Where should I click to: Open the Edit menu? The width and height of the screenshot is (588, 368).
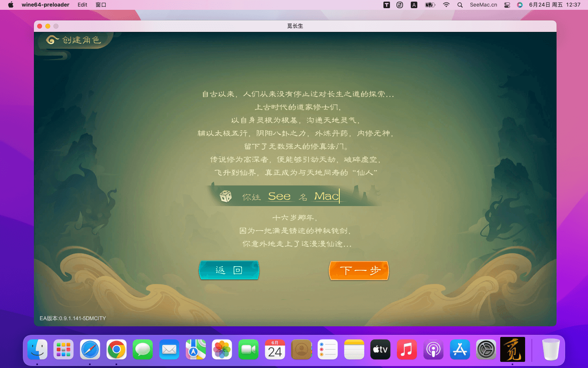tap(82, 5)
